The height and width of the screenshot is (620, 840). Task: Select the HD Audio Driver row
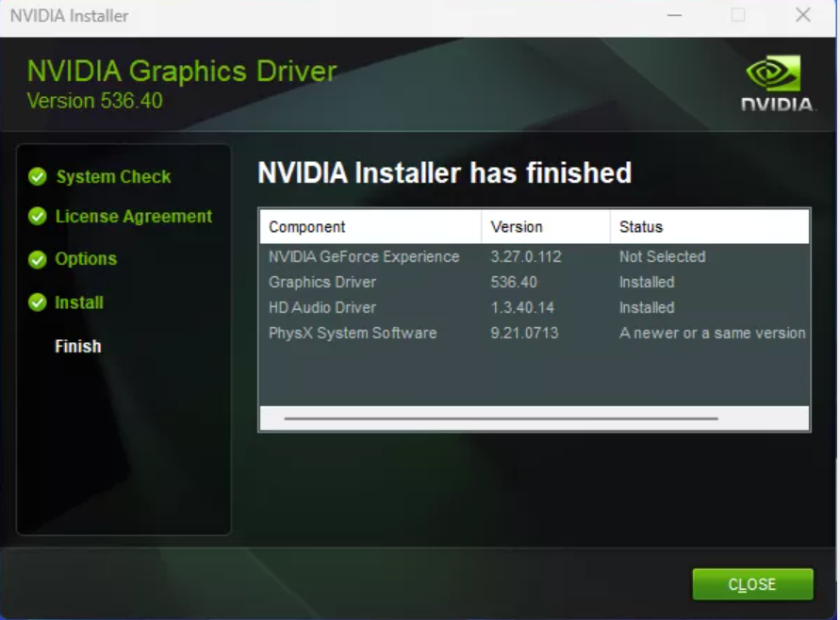point(322,307)
